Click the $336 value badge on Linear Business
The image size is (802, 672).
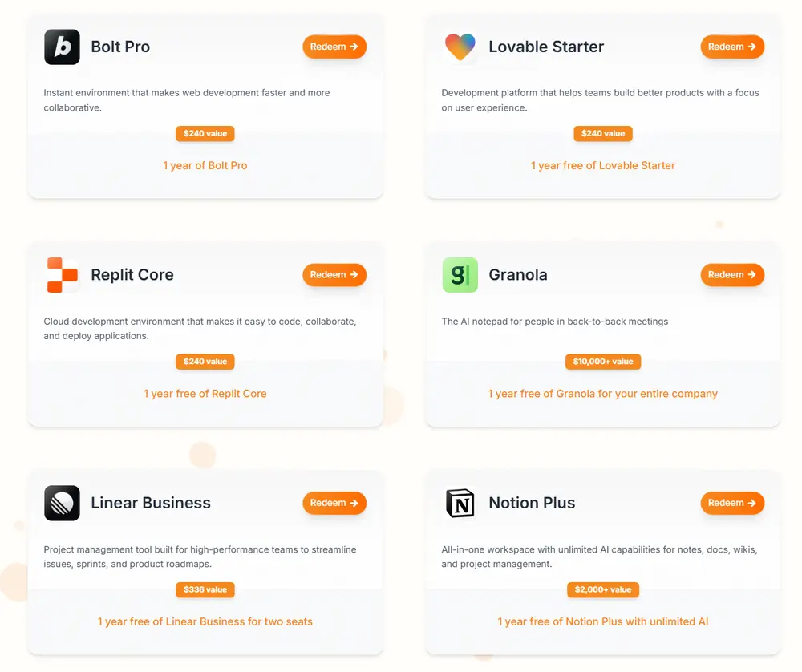(205, 589)
